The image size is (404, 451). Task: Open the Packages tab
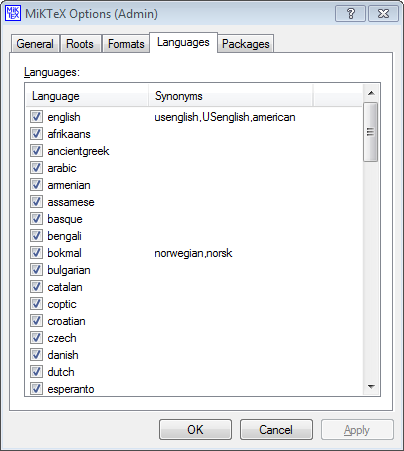pos(246,44)
